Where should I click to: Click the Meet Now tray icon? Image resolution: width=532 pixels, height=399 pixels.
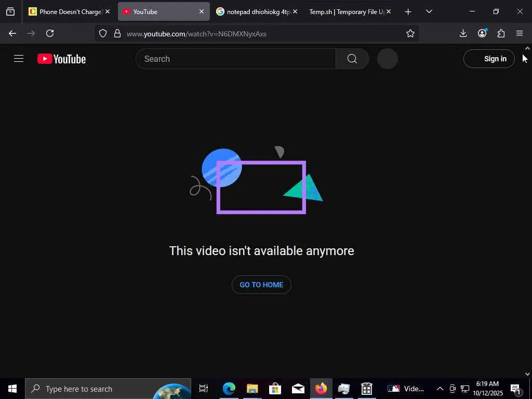(x=453, y=389)
